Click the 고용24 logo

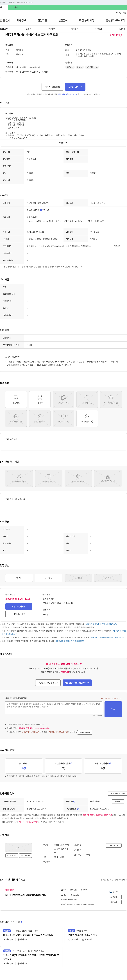pyautogui.click(x=5, y=21)
